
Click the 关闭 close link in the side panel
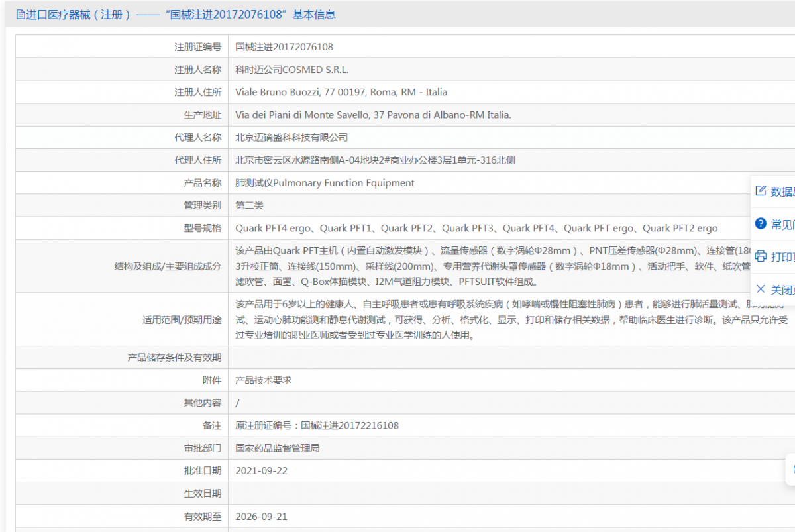tap(782, 289)
